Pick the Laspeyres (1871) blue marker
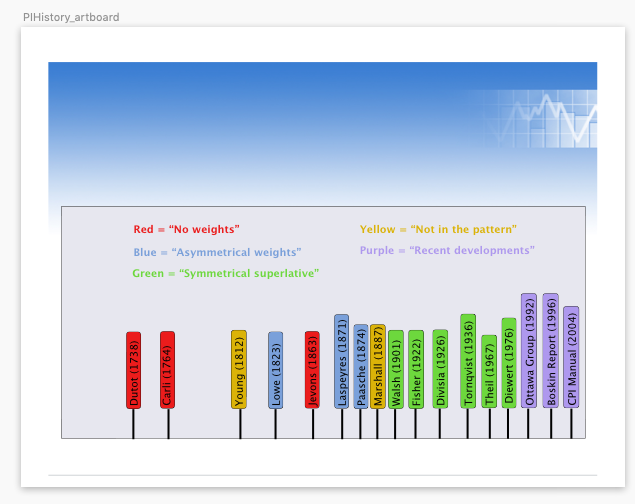The height and width of the screenshot is (504, 635). 341,361
